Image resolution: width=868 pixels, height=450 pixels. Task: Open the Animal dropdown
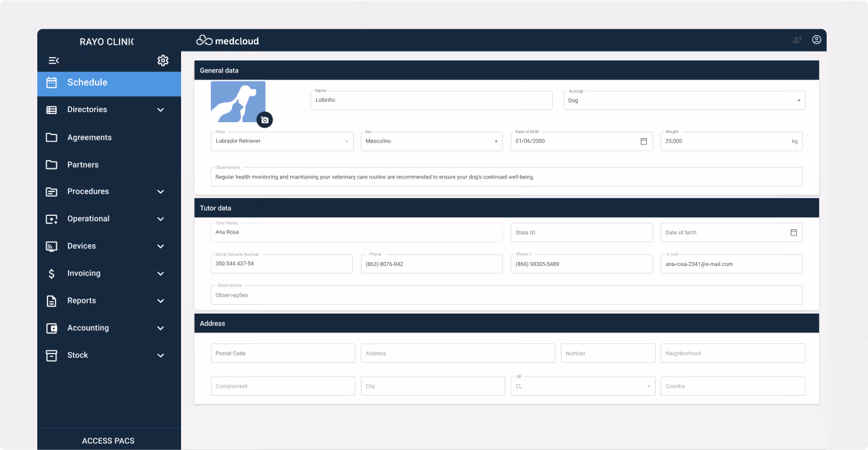pos(798,100)
